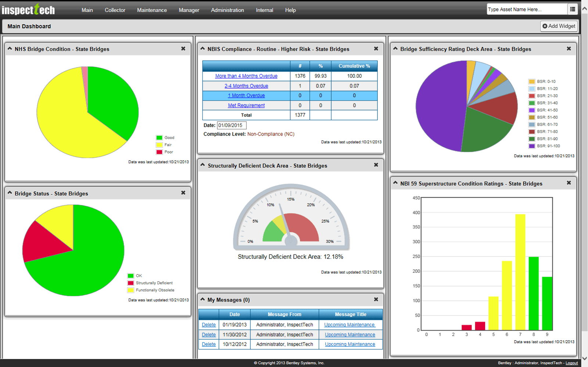Viewport: 588px width, 367px height.
Task: Open the Administration menu
Action: [227, 10]
